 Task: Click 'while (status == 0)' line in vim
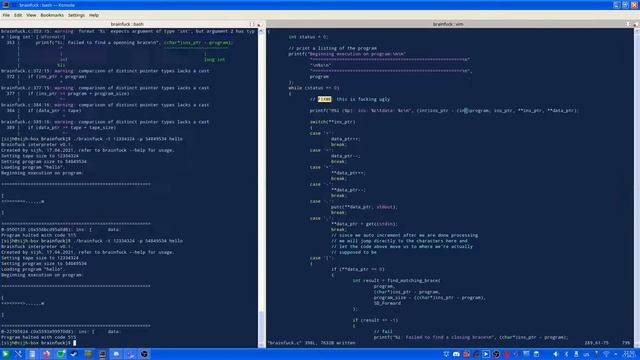(313, 88)
